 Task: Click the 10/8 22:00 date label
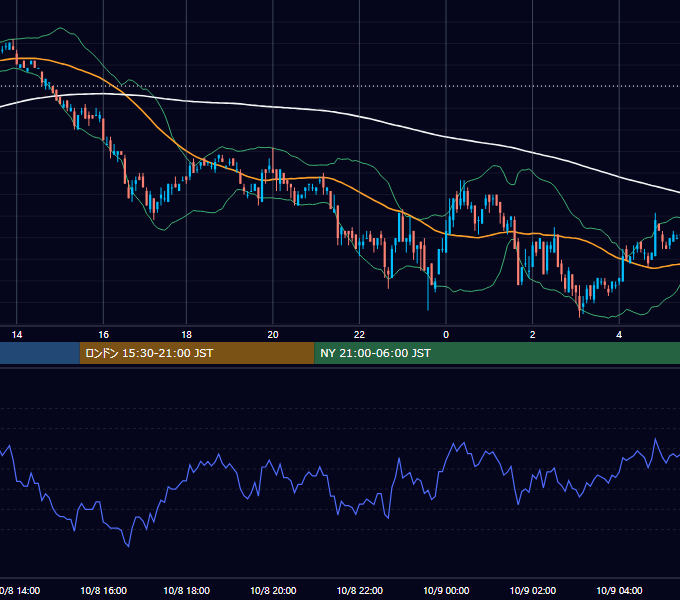[360, 590]
